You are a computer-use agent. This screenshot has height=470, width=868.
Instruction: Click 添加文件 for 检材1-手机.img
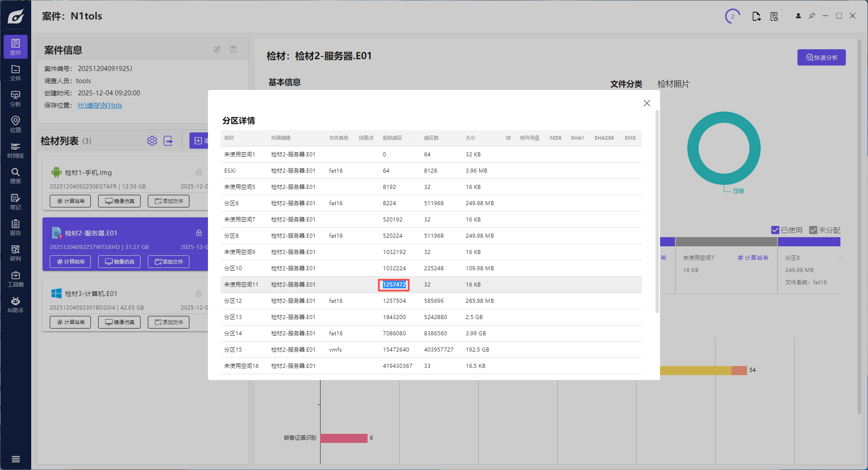click(x=169, y=201)
